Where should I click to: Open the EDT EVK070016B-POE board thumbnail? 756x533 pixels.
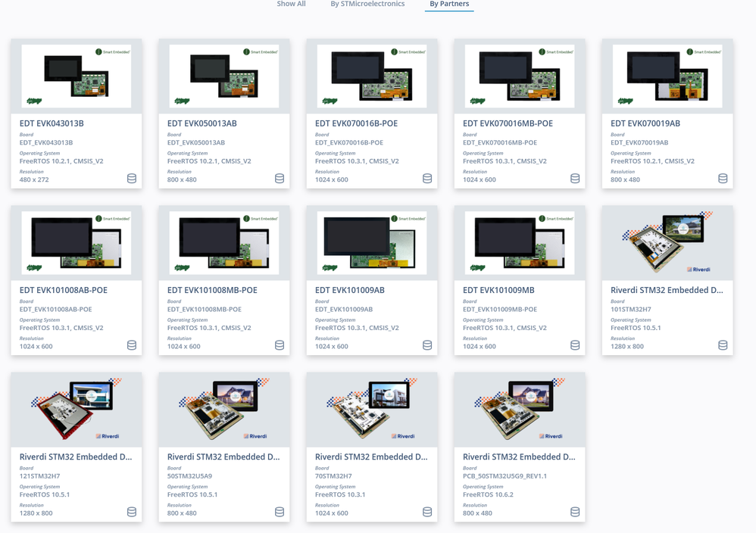(x=372, y=76)
